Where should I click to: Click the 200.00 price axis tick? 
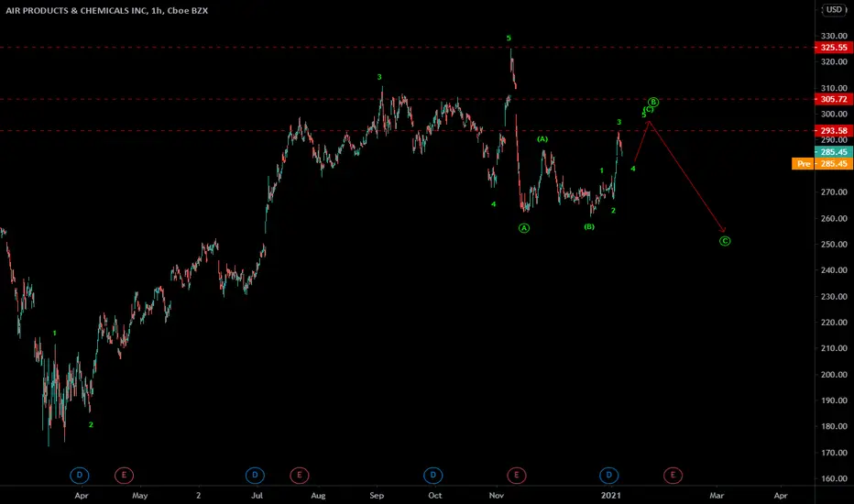(x=834, y=374)
